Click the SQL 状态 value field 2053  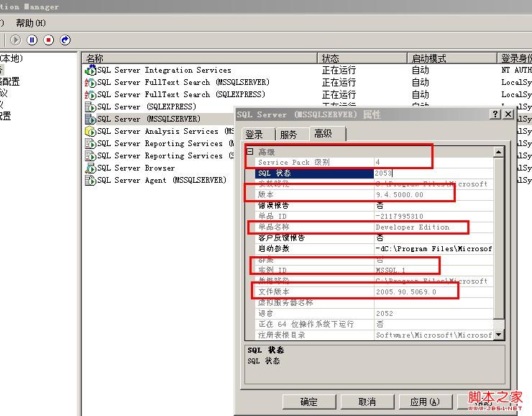(x=434, y=173)
